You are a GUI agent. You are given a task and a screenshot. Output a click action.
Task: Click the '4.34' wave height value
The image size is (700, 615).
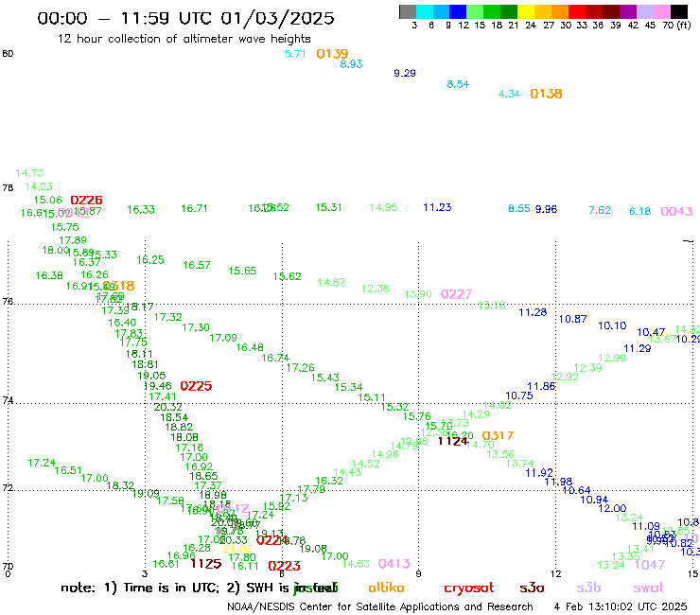coord(509,94)
